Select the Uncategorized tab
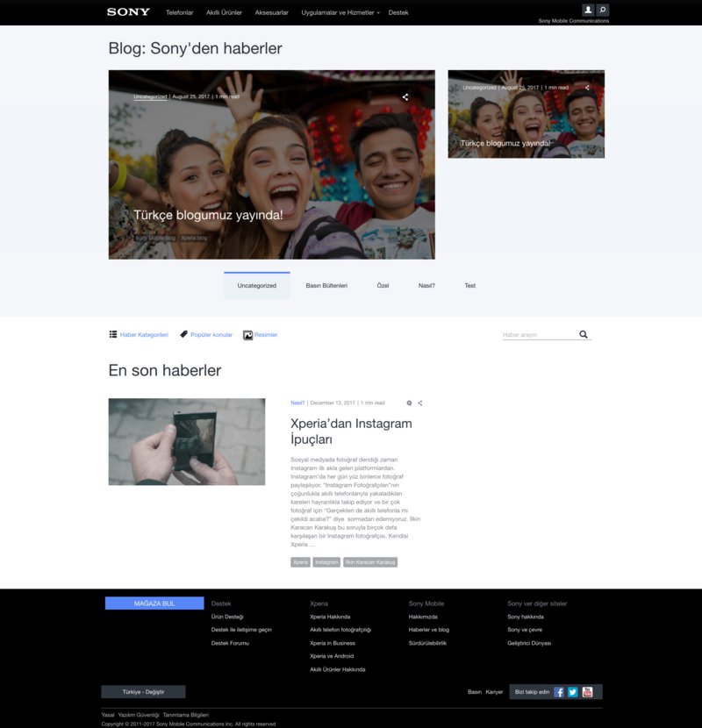The width and height of the screenshot is (702, 728). (257, 286)
